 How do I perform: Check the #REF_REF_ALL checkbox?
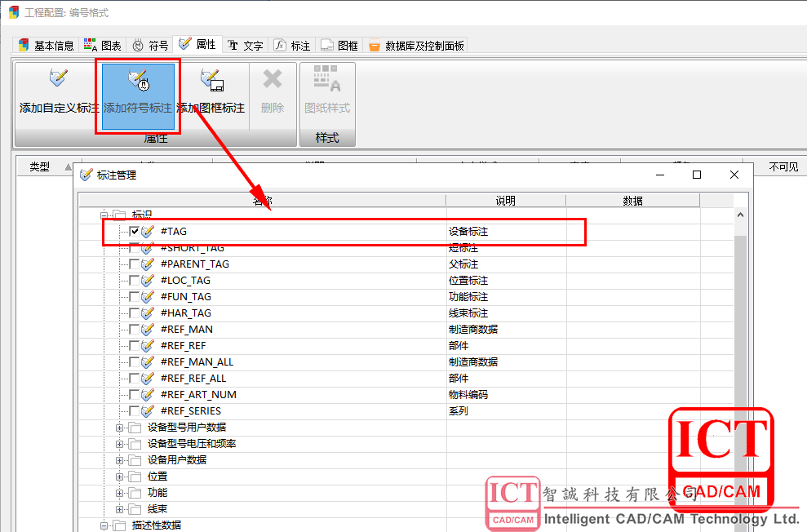[134, 378]
